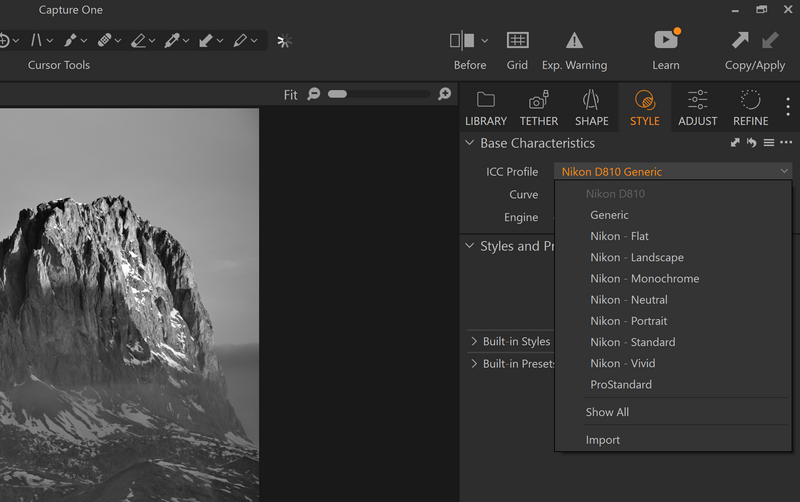Viewport: 800px width, 502px height.
Task: Click the mountain photo in viewer
Action: pyautogui.click(x=129, y=305)
